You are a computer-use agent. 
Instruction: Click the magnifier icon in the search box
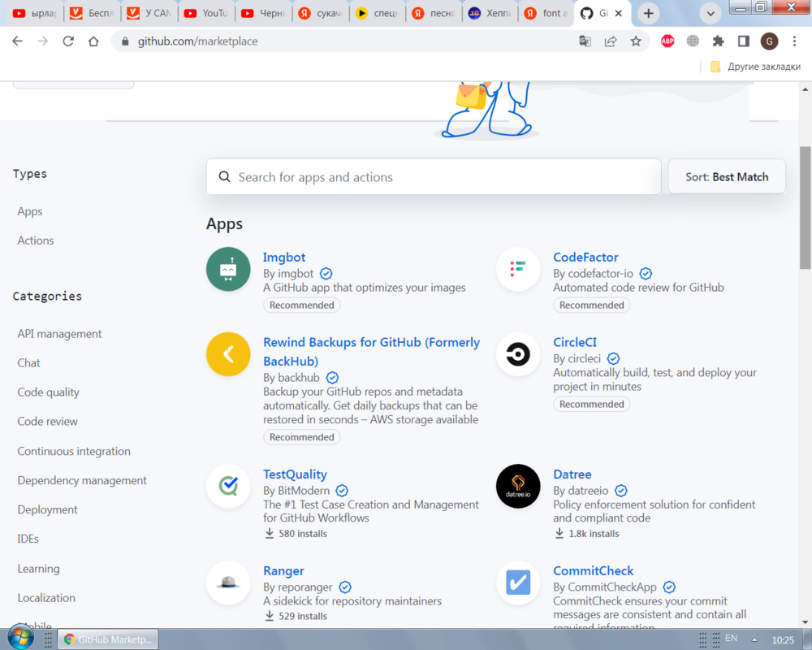(x=224, y=177)
